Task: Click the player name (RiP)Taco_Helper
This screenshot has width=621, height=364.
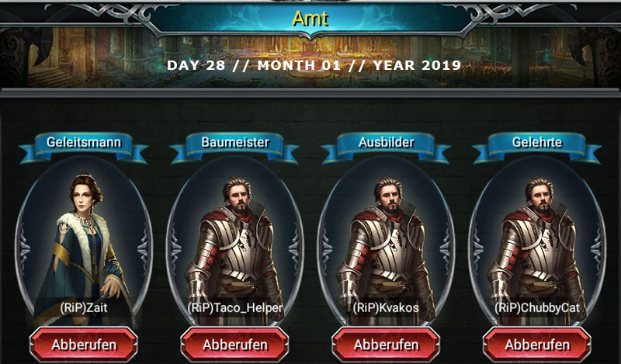Action: 235,308
